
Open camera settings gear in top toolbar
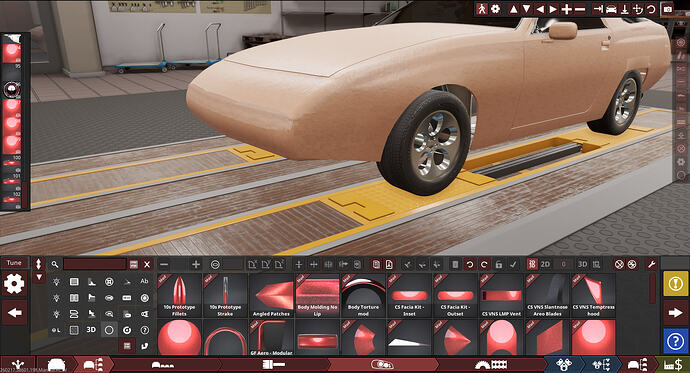[495, 9]
